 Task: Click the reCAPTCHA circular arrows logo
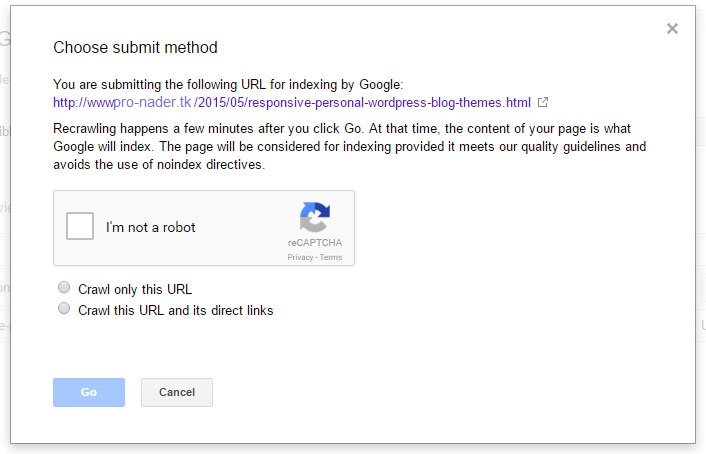click(x=314, y=217)
